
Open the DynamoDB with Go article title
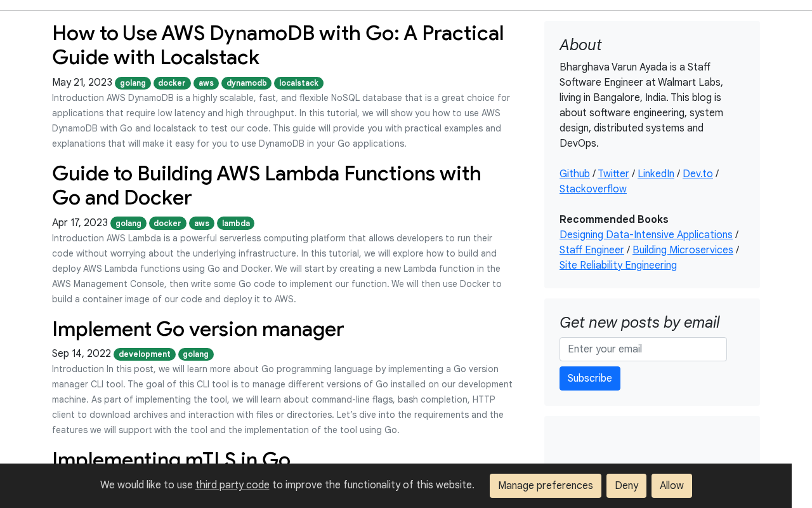pyautogui.click(x=278, y=45)
